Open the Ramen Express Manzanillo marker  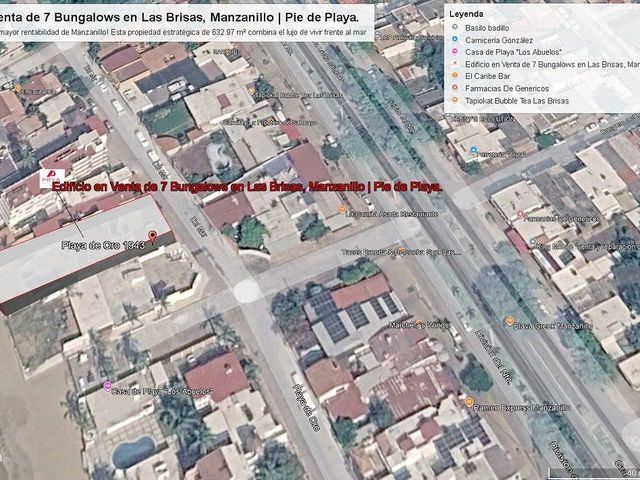click(469, 402)
